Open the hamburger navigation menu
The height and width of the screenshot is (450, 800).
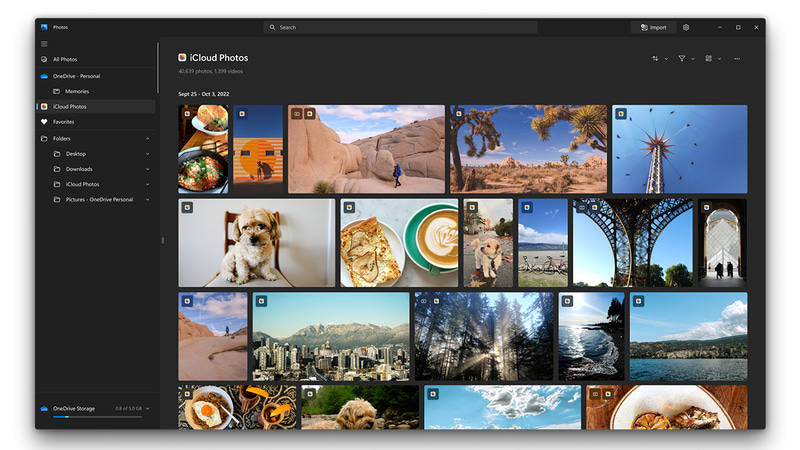tap(44, 44)
